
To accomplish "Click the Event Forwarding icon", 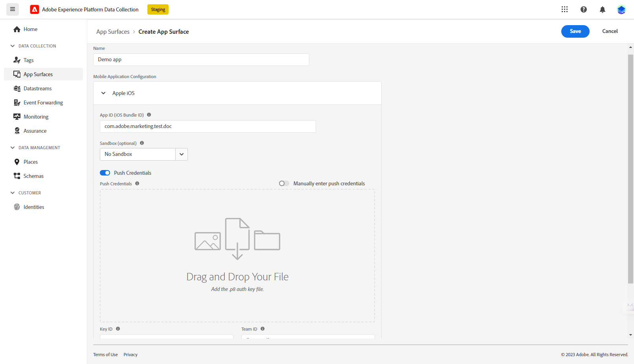I will point(17,102).
